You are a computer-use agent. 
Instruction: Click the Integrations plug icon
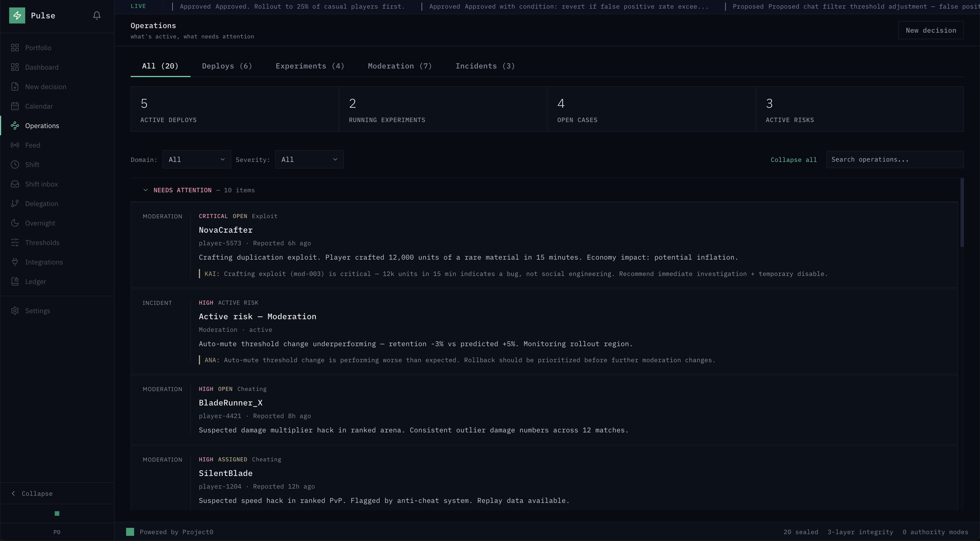click(15, 262)
